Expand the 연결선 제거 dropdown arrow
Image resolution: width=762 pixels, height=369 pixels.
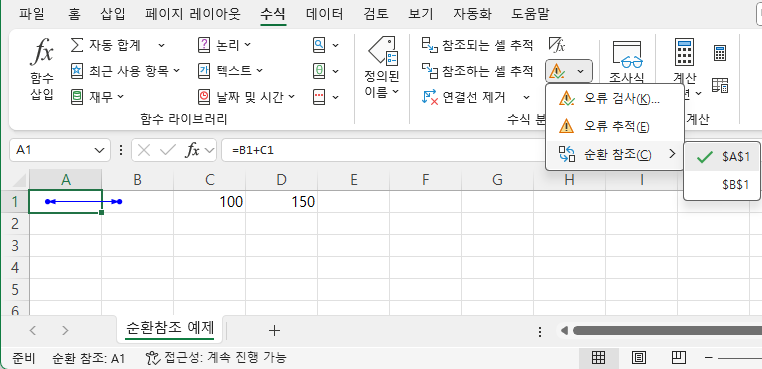point(527,97)
